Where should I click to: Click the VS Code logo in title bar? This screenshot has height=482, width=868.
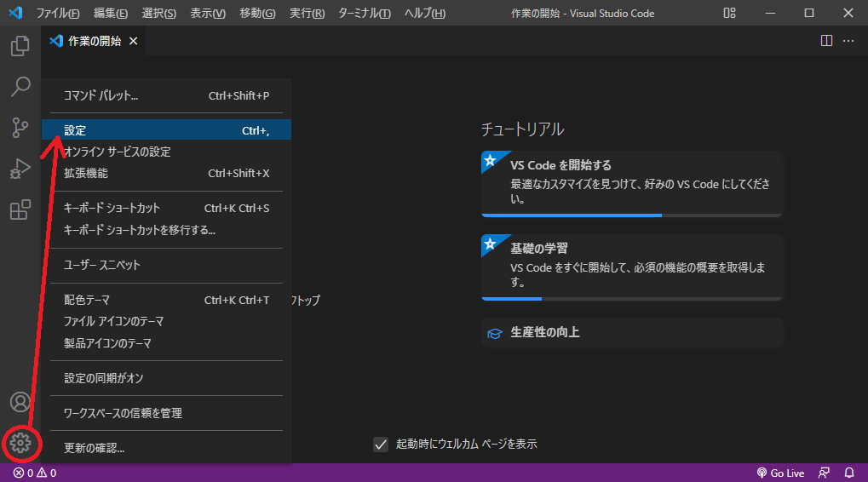pyautogui.click(x=15, y=13)
